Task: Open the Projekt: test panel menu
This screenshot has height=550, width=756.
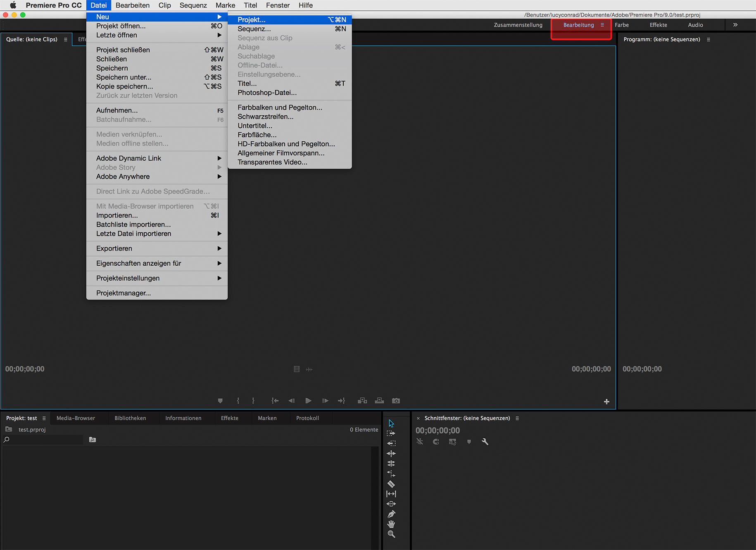Action: click(44, 418)
